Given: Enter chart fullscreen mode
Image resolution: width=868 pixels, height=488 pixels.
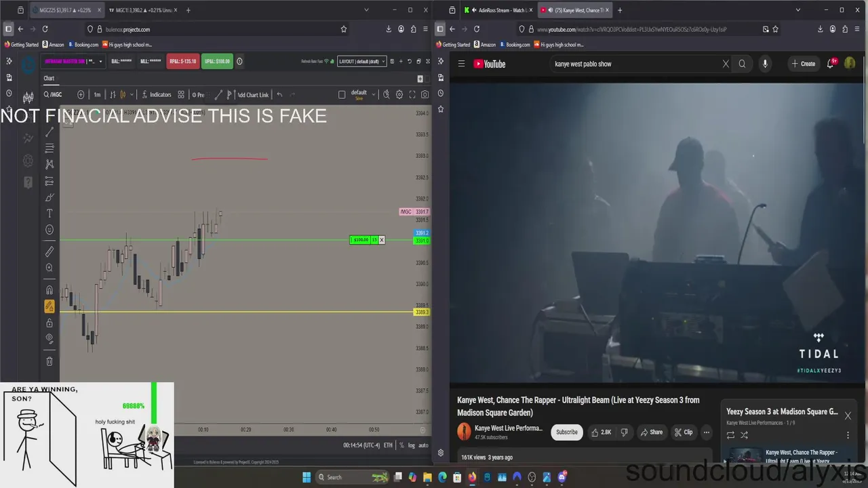Looking at the screenshot, I should point(412,95).
